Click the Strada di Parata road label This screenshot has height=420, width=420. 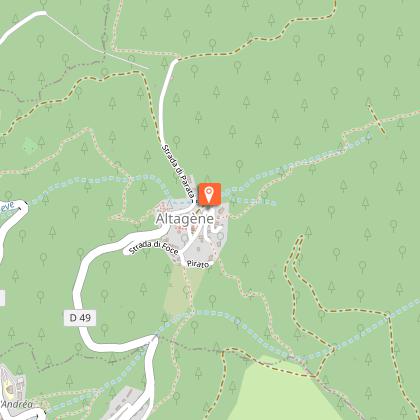pos(178,172)
